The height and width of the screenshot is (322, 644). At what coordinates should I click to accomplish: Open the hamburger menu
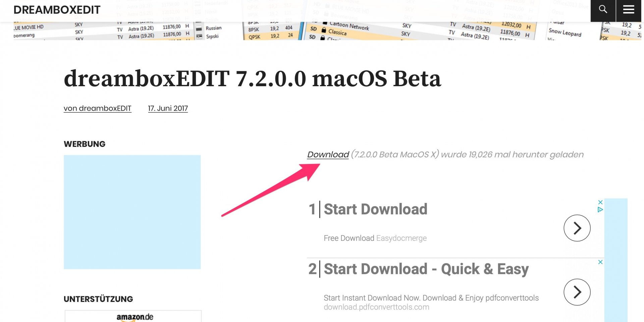(629, 10)
